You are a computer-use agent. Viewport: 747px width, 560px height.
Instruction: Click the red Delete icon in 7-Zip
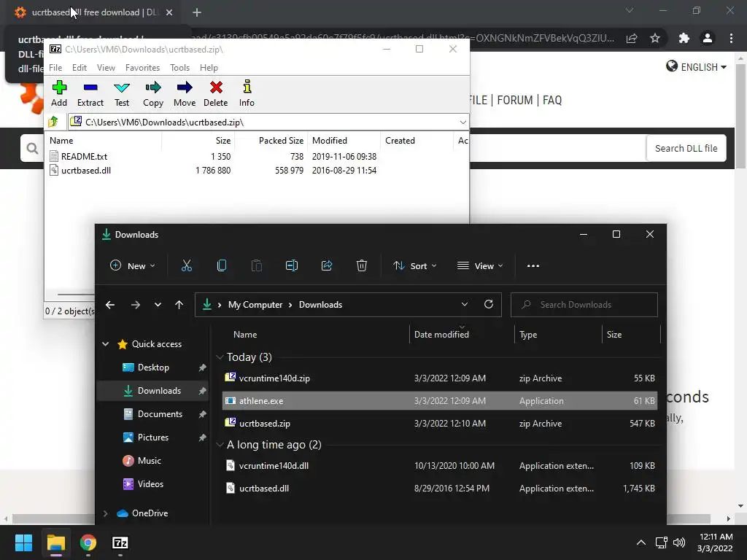click(216, 93)
